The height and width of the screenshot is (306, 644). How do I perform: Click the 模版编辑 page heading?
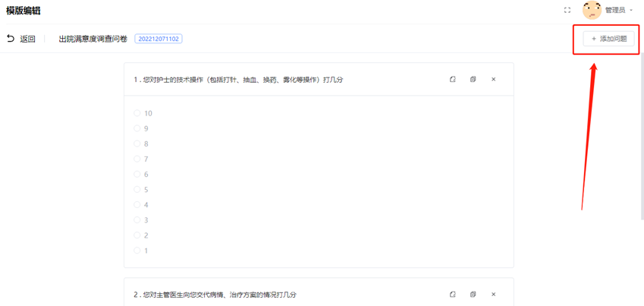(x=24, y=11)
